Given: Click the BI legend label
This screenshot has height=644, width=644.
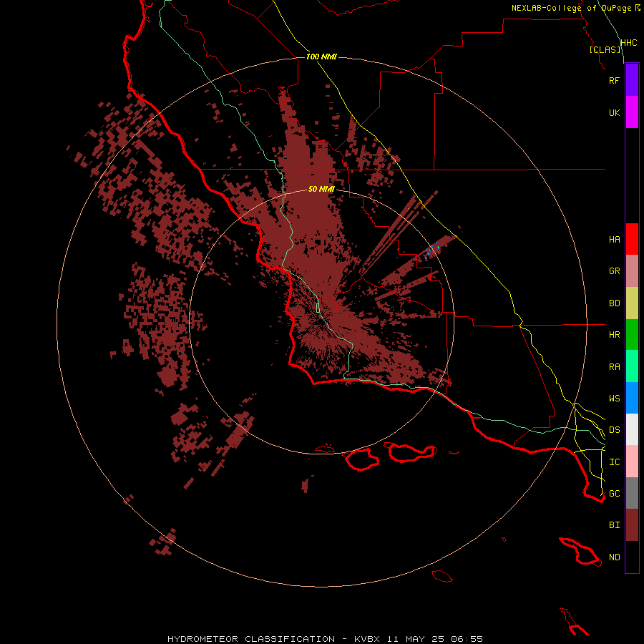Looking at the screenshot, I should click(614, 525).
